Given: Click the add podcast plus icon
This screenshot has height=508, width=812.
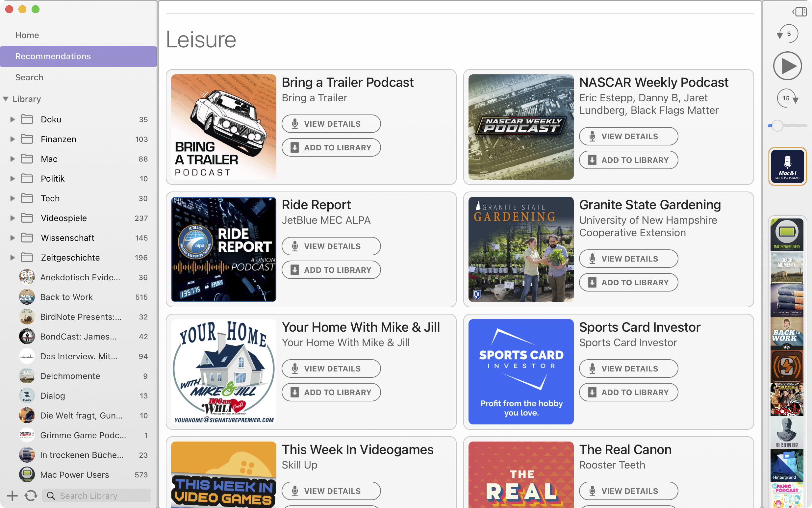Looking at the screenshot, I should [x=13, y=495].
